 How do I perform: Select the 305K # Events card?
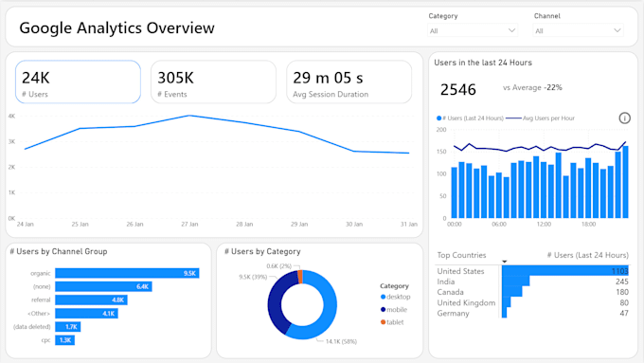(x=213, y=82)
